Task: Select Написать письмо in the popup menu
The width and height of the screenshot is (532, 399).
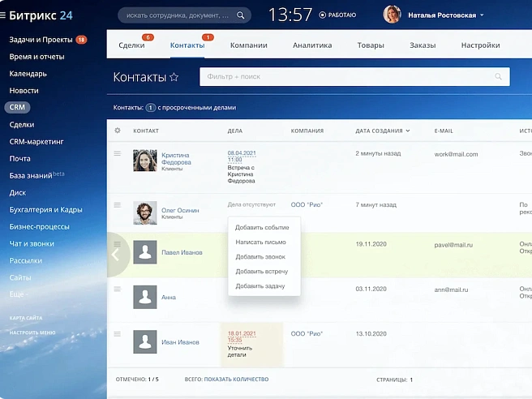Action: (262, 242)
